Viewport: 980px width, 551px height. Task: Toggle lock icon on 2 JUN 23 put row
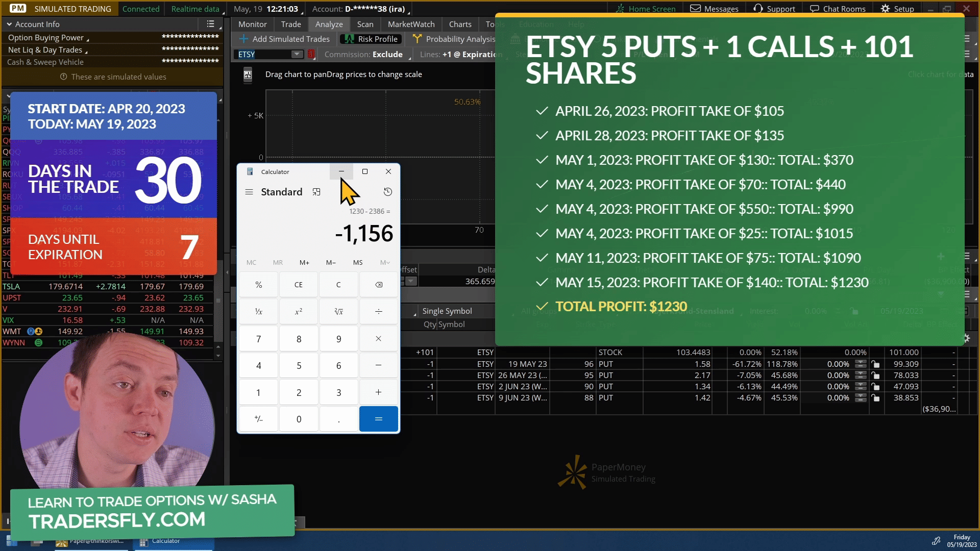[875, 387]
